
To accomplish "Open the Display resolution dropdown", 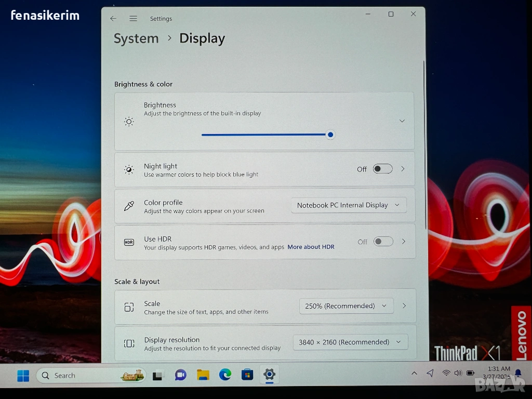I will click(350, 342).
